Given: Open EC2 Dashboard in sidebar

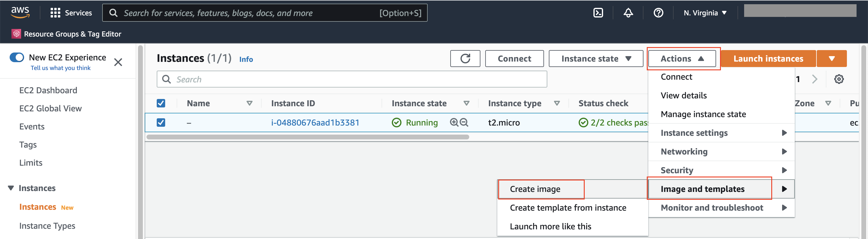Looking at the screenshot, I should point(48,90).
